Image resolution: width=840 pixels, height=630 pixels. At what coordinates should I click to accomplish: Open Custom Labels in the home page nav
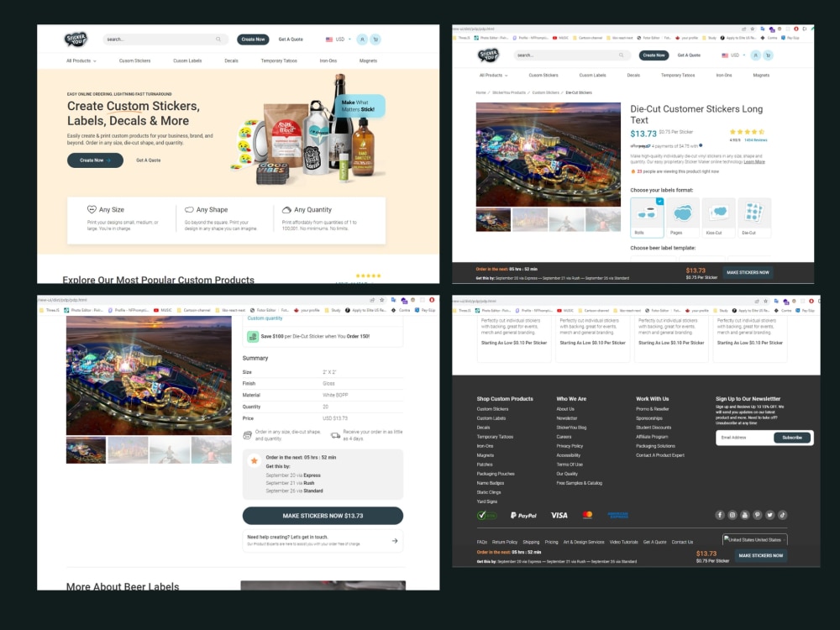pos(187,60)
